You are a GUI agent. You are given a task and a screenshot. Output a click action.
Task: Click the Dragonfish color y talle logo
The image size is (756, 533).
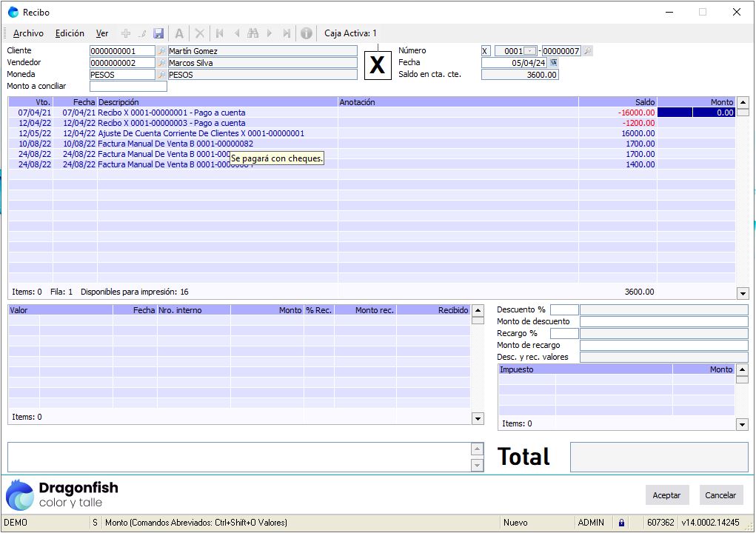click(x=61, y=495)
